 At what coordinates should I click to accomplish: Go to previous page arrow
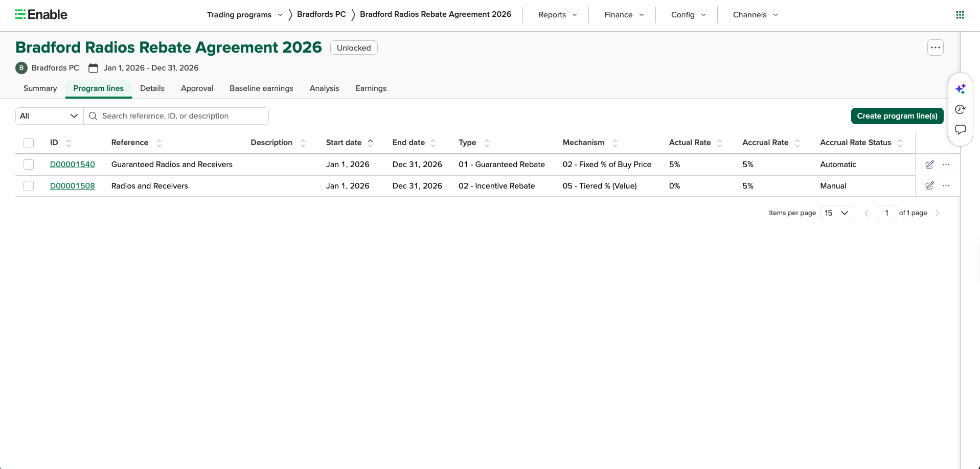tap(867, 213)
